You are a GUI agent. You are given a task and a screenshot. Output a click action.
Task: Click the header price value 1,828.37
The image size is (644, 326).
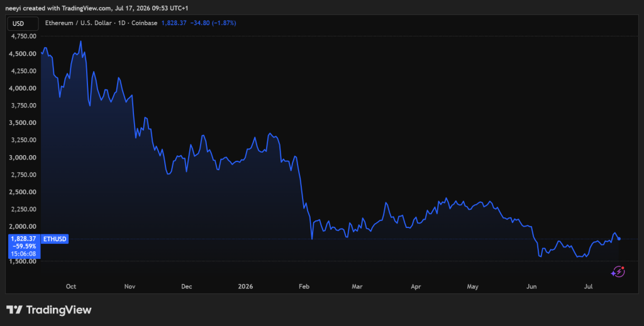(174, 23)
